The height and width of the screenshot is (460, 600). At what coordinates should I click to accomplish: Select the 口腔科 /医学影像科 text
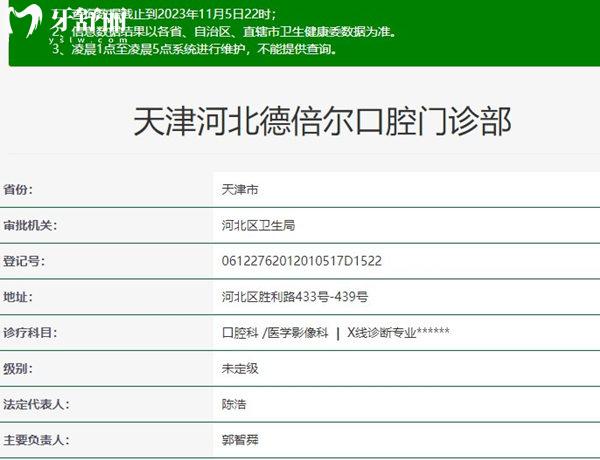click(275, 333)
